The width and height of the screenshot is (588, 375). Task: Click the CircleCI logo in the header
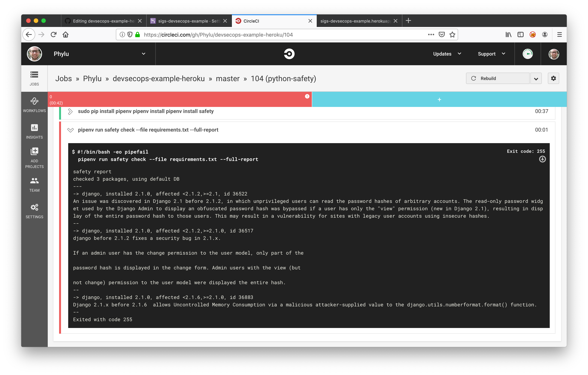[x=289, y=54]
